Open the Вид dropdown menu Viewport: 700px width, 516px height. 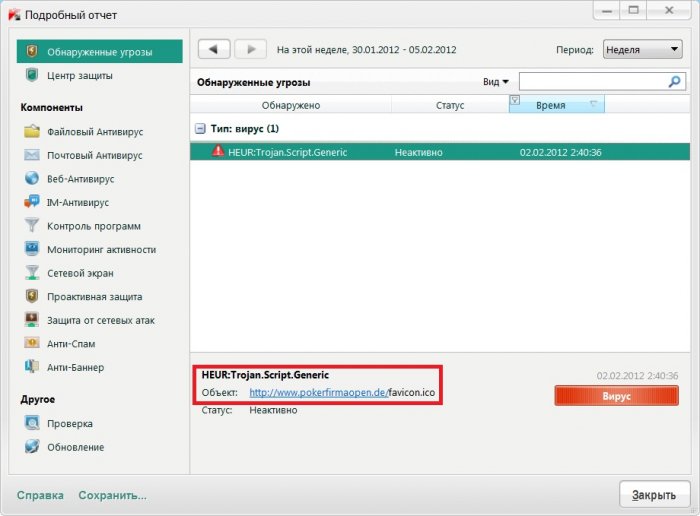click(x=496, y=82)
